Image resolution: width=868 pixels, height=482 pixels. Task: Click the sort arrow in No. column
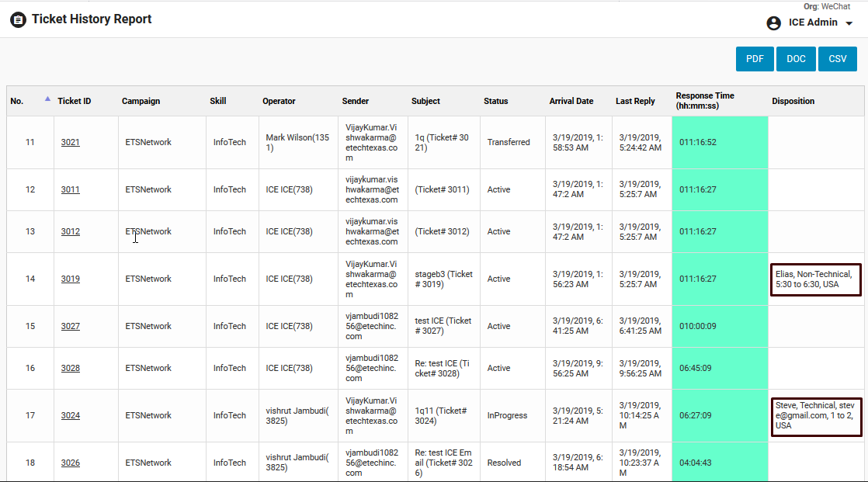click(47, 99)
